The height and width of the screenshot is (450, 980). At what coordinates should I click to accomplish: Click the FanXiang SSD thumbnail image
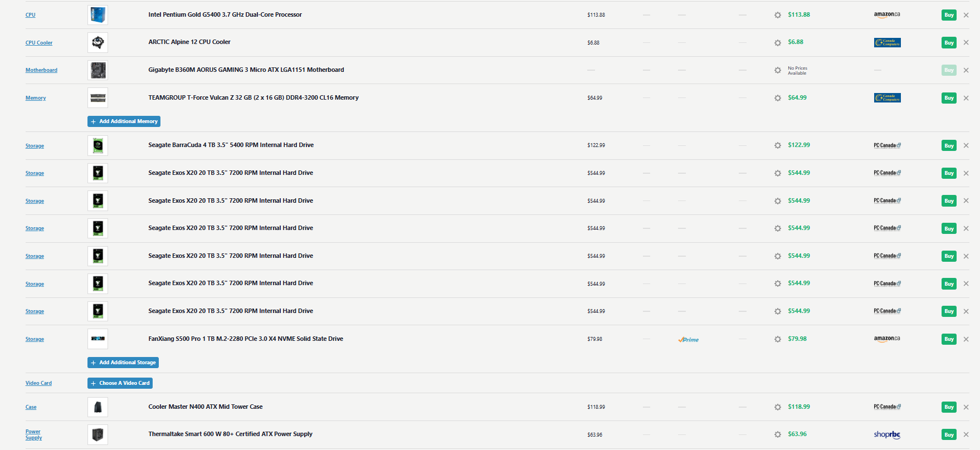(x=97, y=339)
